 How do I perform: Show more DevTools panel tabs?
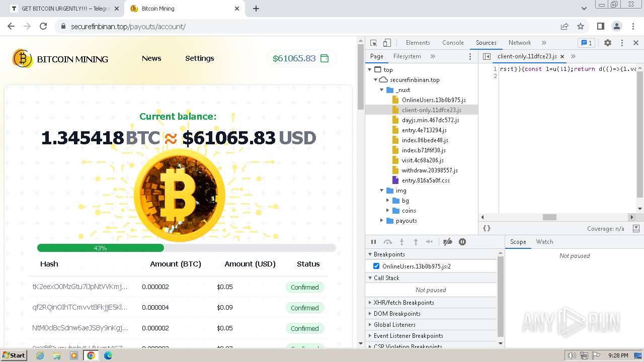(544, 43)
